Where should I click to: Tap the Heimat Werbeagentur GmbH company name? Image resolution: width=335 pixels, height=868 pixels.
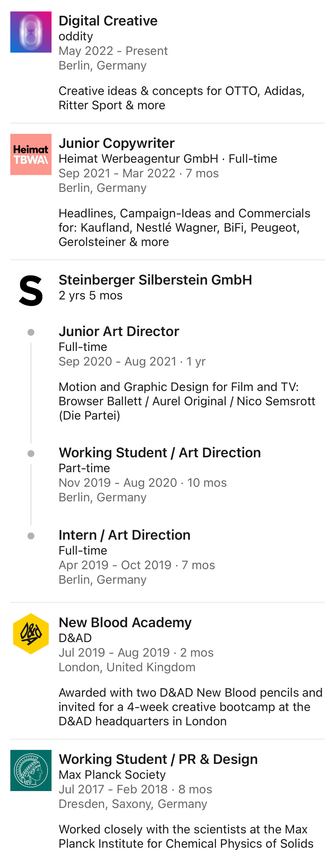tap(138, 159)
